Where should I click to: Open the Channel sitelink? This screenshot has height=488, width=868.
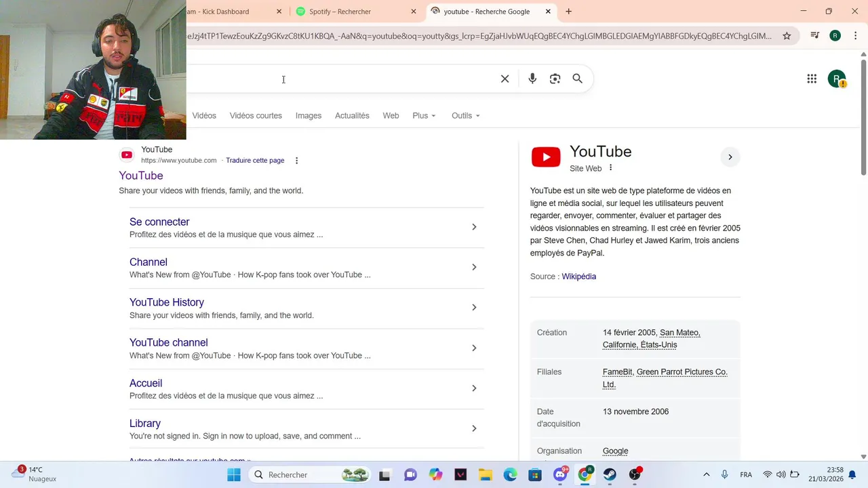tap(149, 262)
